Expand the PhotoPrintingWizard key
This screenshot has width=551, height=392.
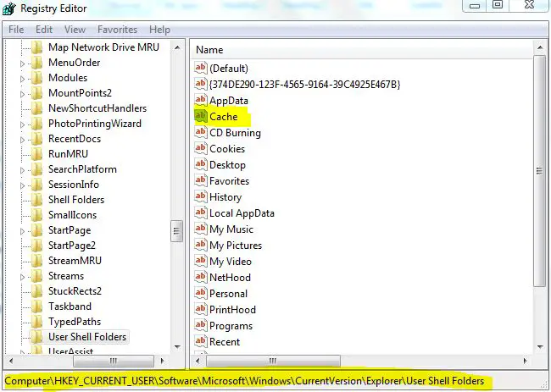(x=23, y=124)
